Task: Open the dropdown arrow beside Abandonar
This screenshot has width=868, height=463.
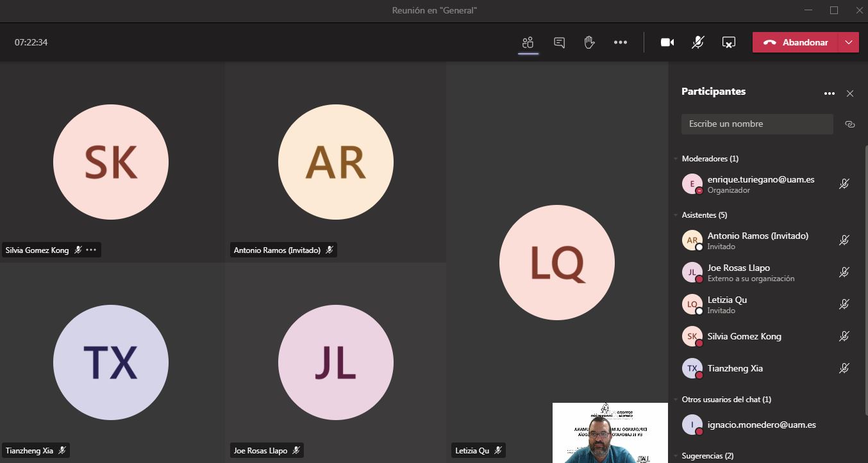Action: 849,42
